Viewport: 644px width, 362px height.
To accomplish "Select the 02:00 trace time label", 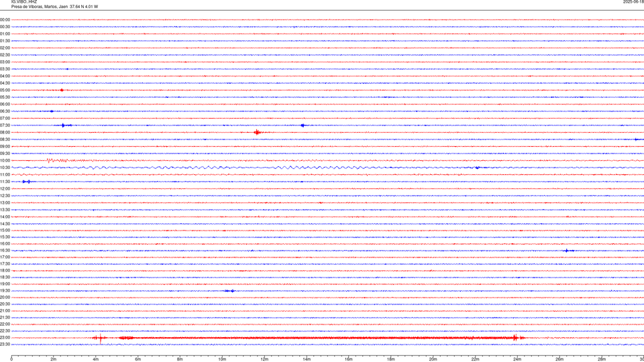I will pyautogui.click(x=5, y=48).
